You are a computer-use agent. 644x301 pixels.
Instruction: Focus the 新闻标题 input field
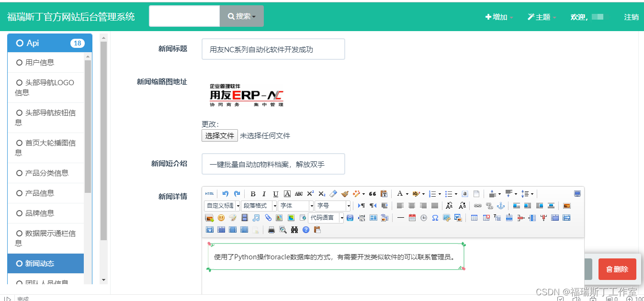pos(273,49)
